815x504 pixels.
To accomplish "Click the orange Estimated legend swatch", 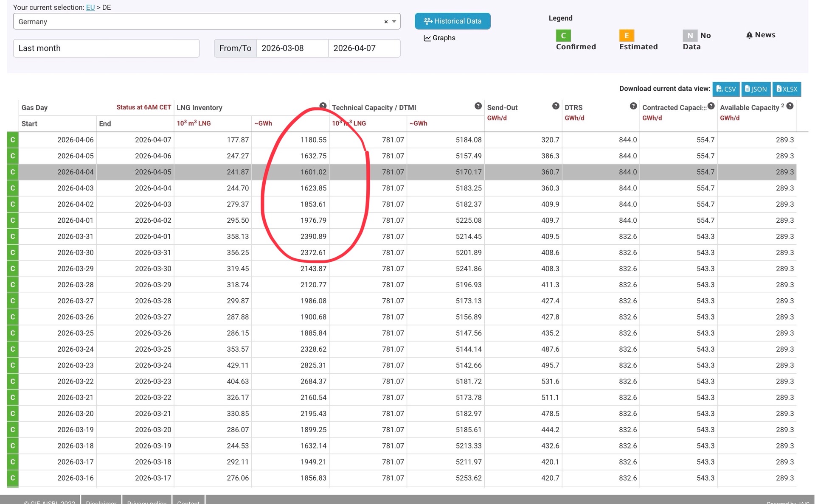I will click(627, 36).
